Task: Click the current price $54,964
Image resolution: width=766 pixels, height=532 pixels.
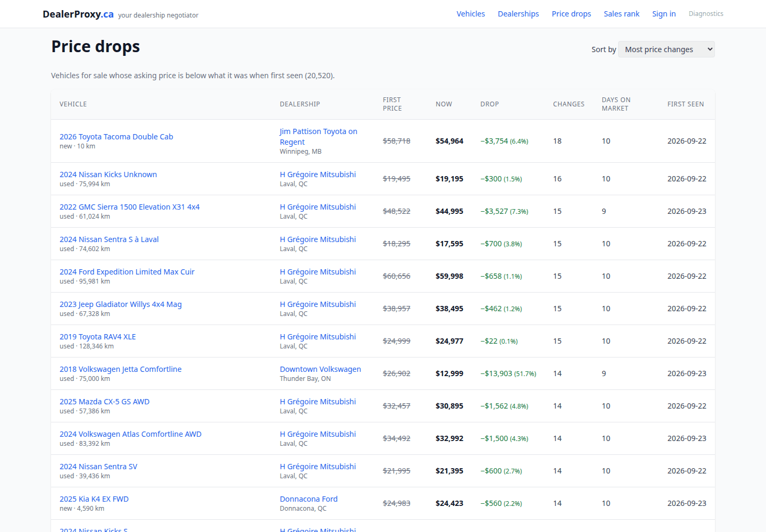Action: (449, 141)
